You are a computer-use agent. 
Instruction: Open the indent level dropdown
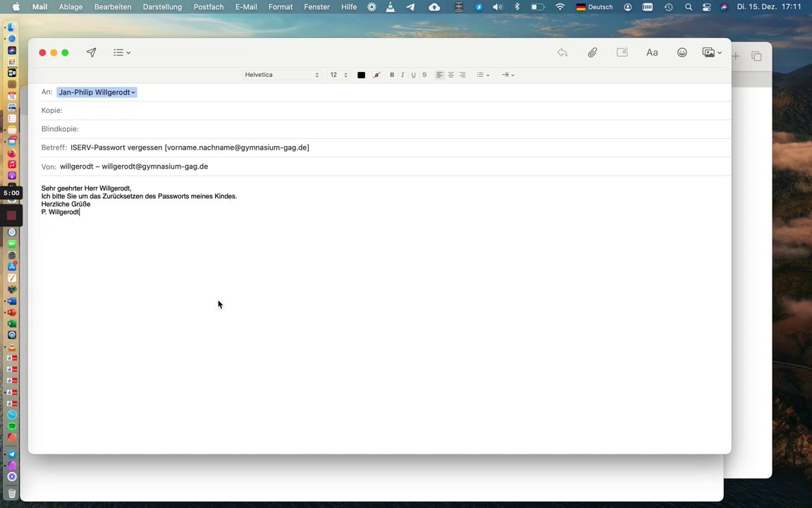[508, 75]
